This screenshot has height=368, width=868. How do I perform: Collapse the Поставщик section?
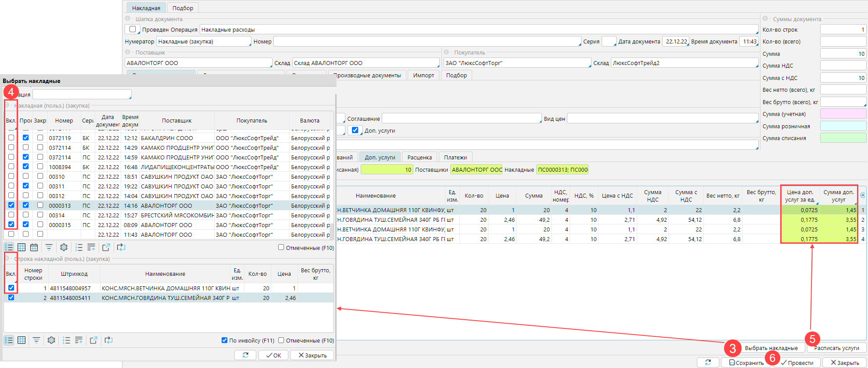click(x=128, y=52)
